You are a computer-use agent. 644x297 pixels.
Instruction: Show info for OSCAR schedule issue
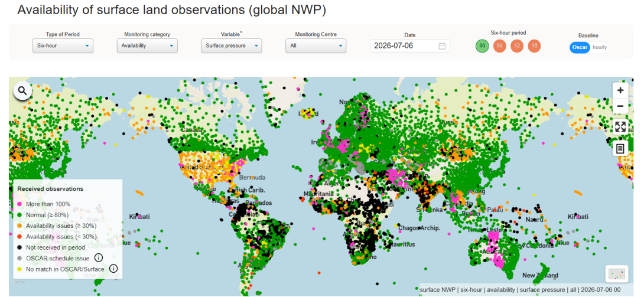click(98, 257)
